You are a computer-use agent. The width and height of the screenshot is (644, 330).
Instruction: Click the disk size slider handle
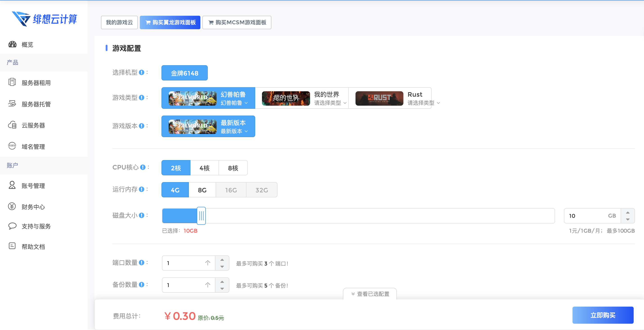201,216
